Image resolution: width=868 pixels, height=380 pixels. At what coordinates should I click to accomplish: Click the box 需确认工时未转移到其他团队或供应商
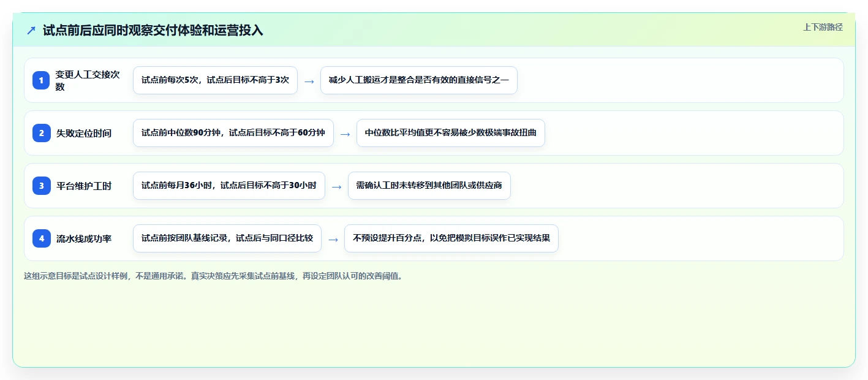(x=429, y=186)
